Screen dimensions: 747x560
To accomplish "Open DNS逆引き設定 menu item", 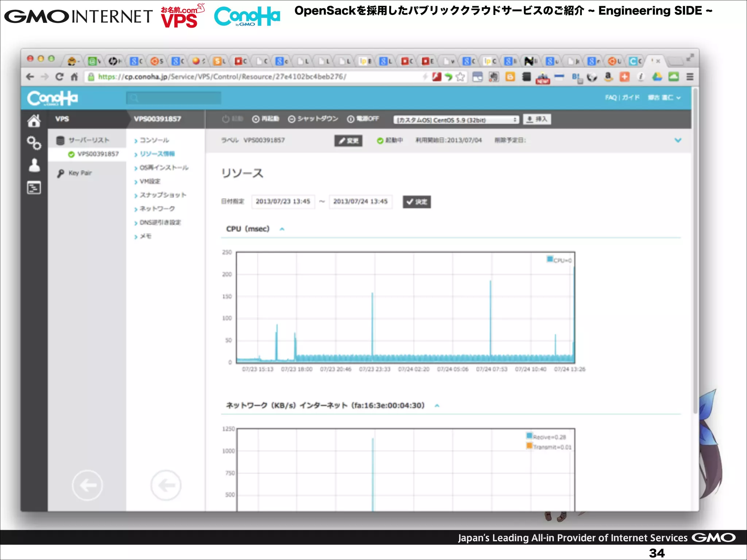I will [160, 222].
